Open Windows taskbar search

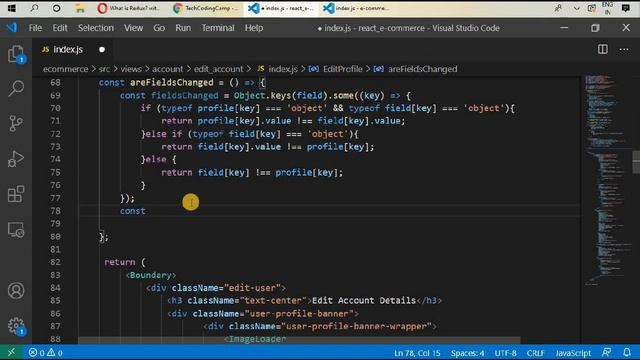point(34,8)
